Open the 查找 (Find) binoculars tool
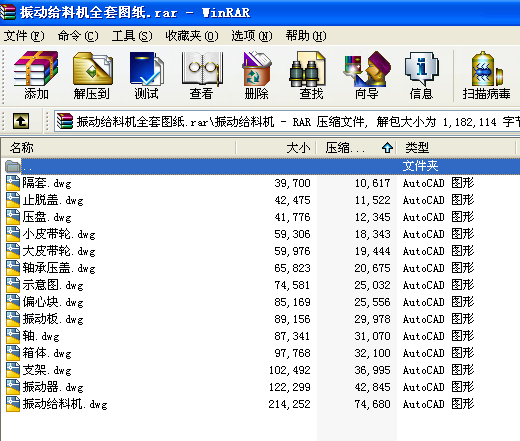The width and height of the screenshot is (520, 441). click(x=307, y=69)
